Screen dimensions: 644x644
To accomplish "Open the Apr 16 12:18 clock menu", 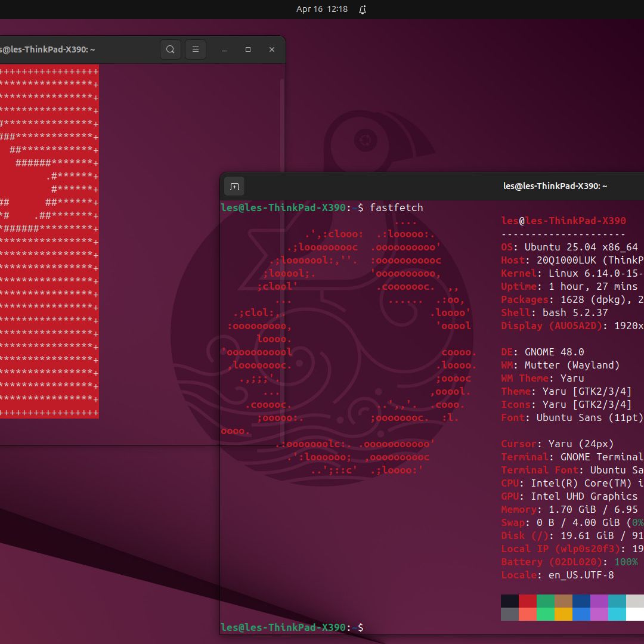I will 322,10.
